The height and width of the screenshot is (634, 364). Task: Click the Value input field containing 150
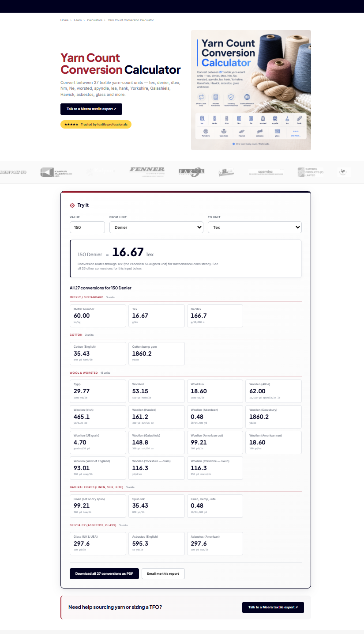pos(87,227)
